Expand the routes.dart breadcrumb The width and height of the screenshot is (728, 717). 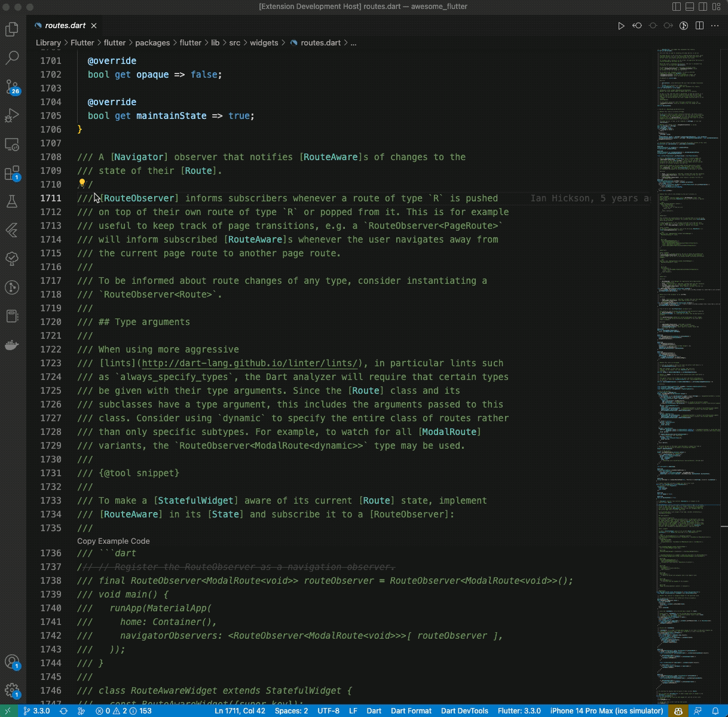[x=316, y=42]
